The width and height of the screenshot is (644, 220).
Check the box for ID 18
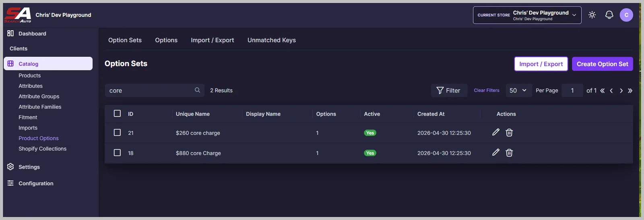(x=117, y=153)
